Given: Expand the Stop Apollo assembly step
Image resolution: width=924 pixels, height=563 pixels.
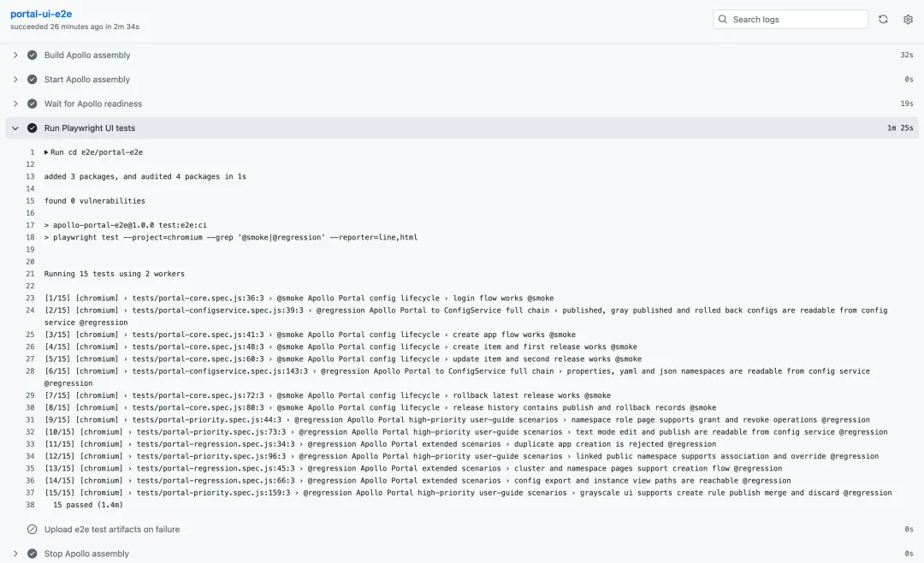Looking at the screenshot, I should coord(15,554).
